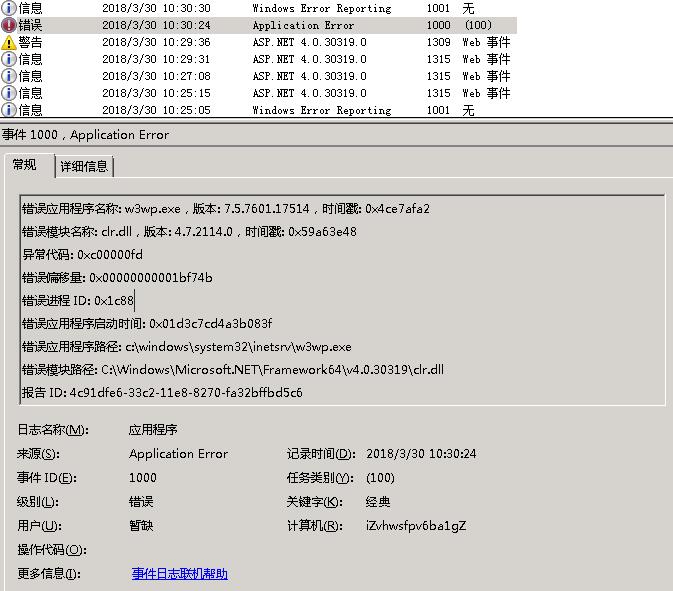Click the red error icon of Application Error row
This screenshot has width=673, height=591.
point(9,25)
